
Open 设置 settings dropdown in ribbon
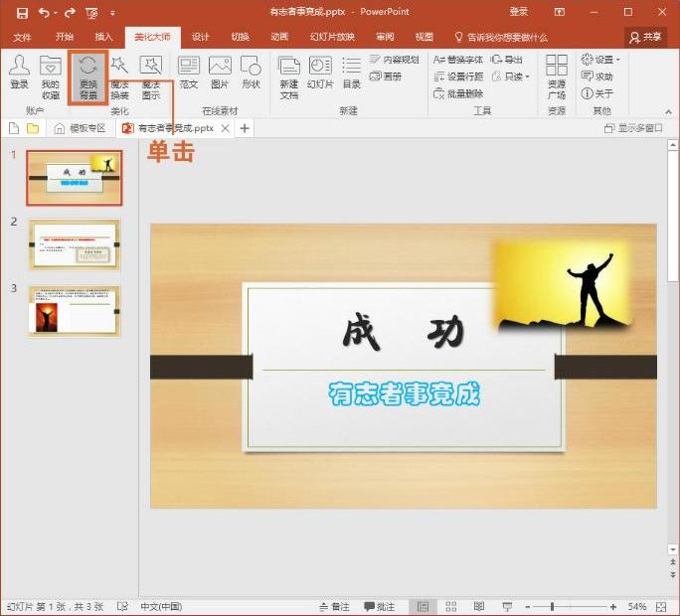click(x=601, y=60)
